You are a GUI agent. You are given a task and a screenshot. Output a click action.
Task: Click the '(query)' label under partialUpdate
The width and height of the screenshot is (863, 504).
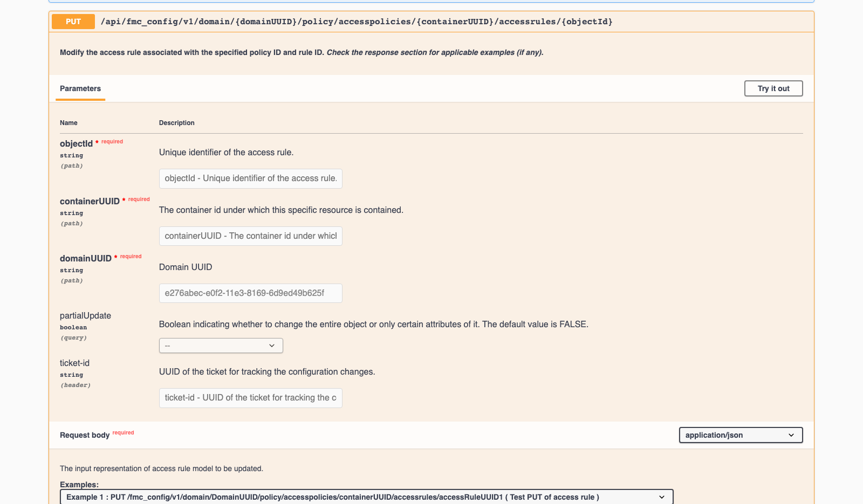pos(73,337)
